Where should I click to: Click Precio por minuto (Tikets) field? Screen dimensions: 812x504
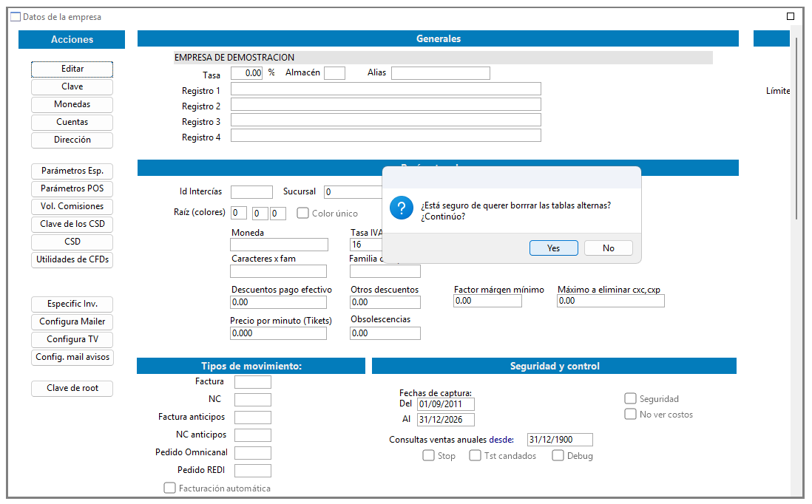pyautogui.click(x=279, y=333)
